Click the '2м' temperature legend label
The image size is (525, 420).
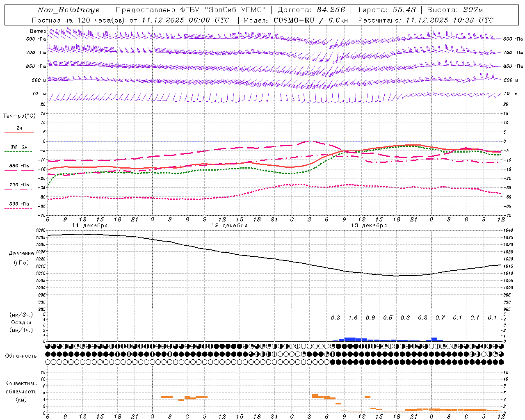(19, 128)
